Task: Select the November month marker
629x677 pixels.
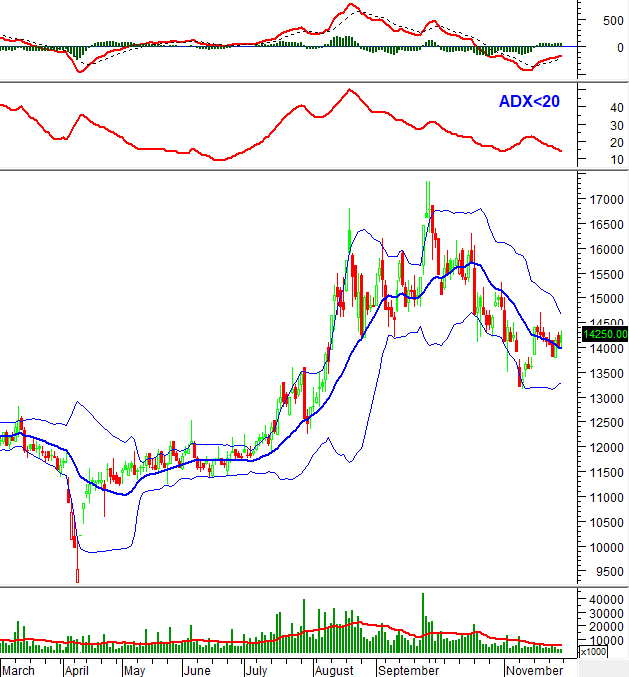Action: (x=534, y=669)
